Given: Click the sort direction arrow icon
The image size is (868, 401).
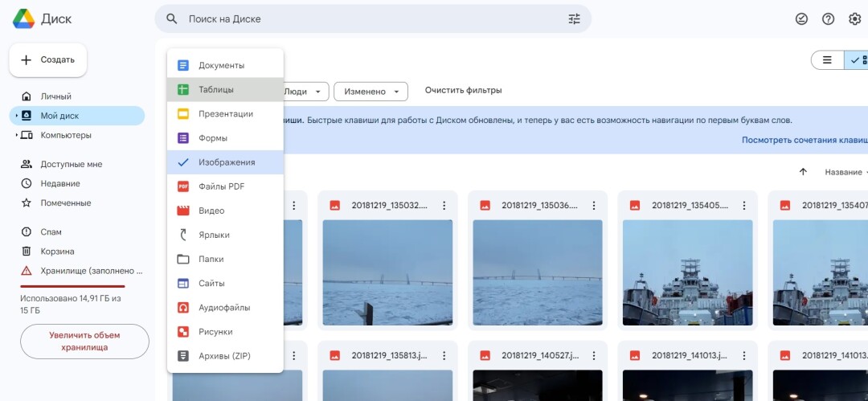Looking at the screenshot, I should (803, 172).
